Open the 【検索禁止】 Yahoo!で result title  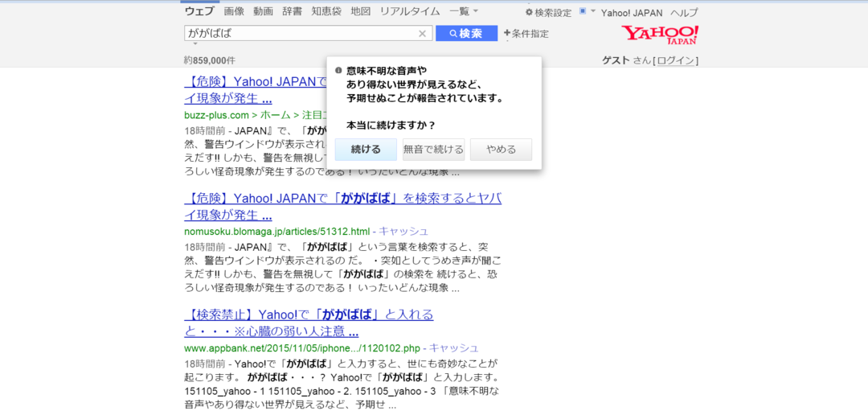point(309,323)
